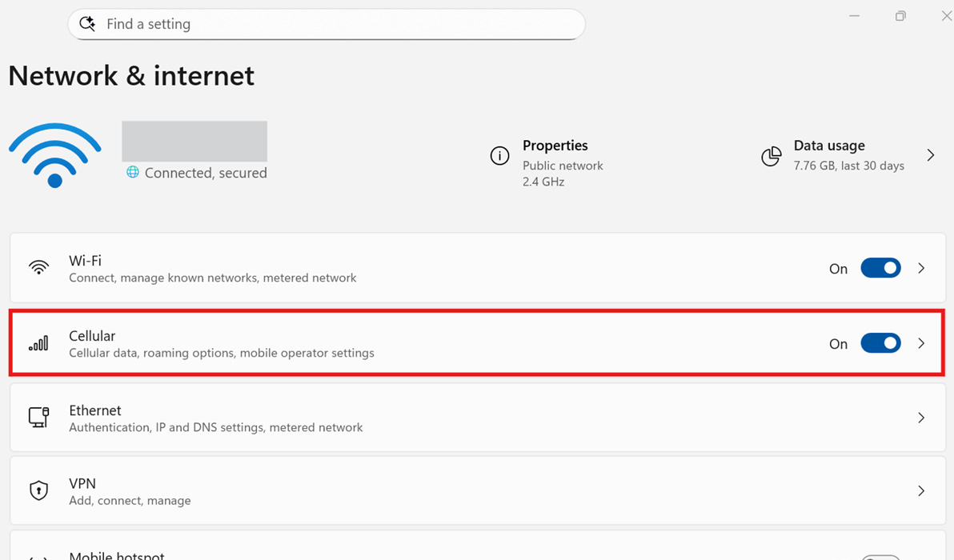The image size is (954, 560).
Task: Open the Data usage chevron arrow
Action: click(x=930, y=155)
